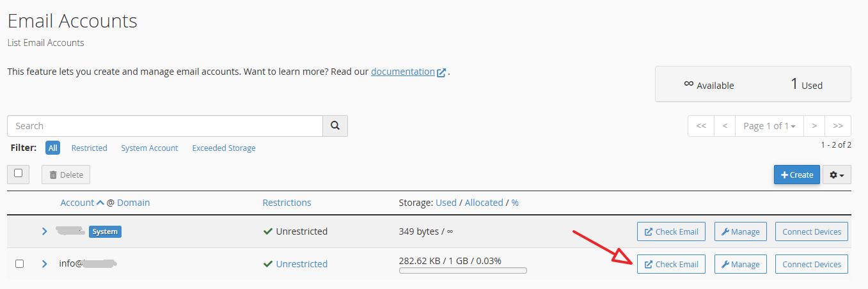Click the magnifying glass search button
The width and height of the screenshot is (868, 289).
click(335, 126)
